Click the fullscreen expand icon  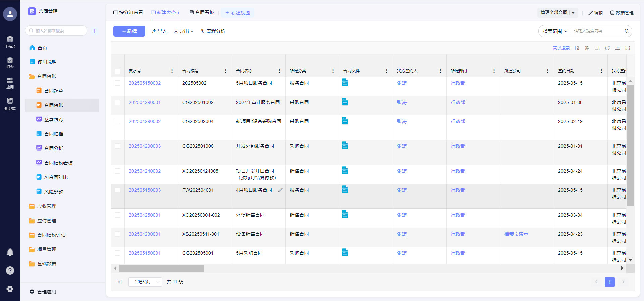pos(628,48)
